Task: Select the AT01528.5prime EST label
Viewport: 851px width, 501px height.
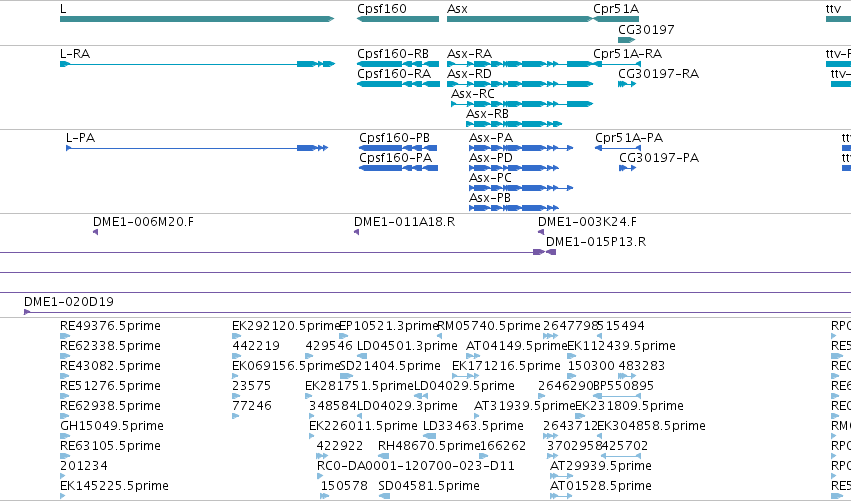Action: tap(601, 486)
